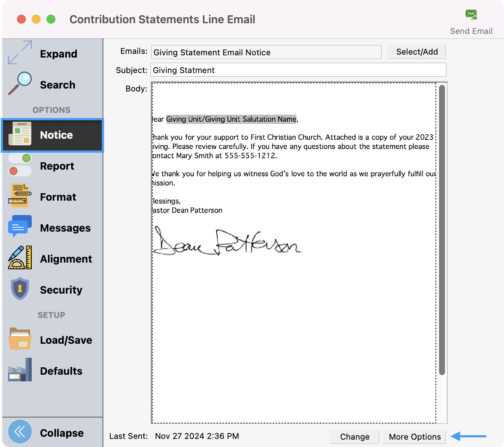Click the Expand arrows icon

(x=20, y=53)
